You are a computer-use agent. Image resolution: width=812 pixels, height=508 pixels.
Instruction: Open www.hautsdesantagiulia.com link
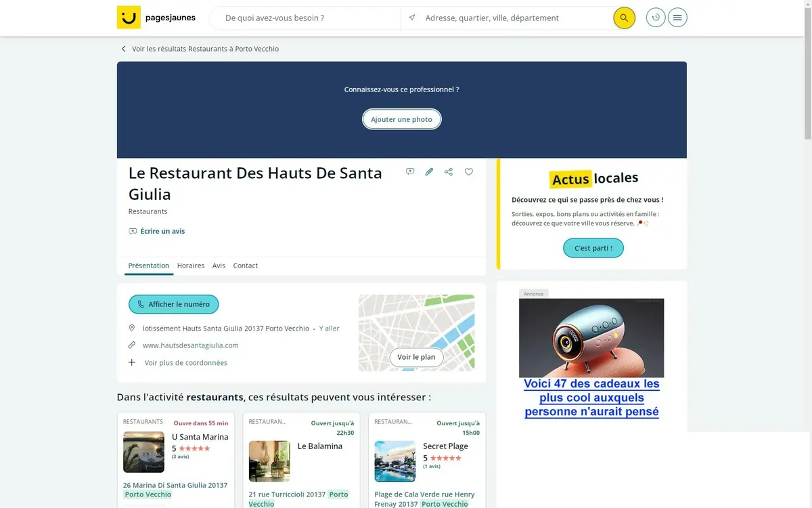pyautogui.click(x=191, y=345)
